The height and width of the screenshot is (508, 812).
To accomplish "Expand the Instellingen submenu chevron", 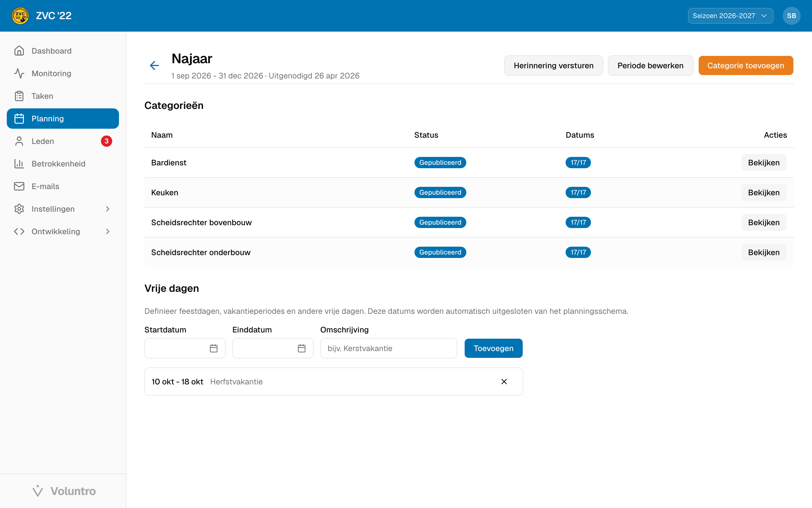I will tap(107, 209).
